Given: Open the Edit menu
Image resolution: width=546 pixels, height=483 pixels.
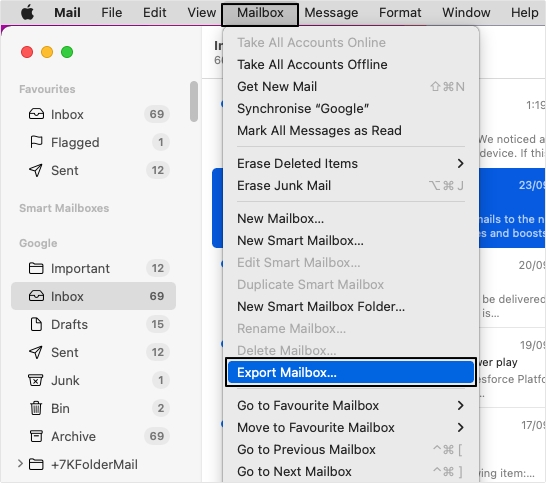Looking at the screenshot, I should coord(155,13).
